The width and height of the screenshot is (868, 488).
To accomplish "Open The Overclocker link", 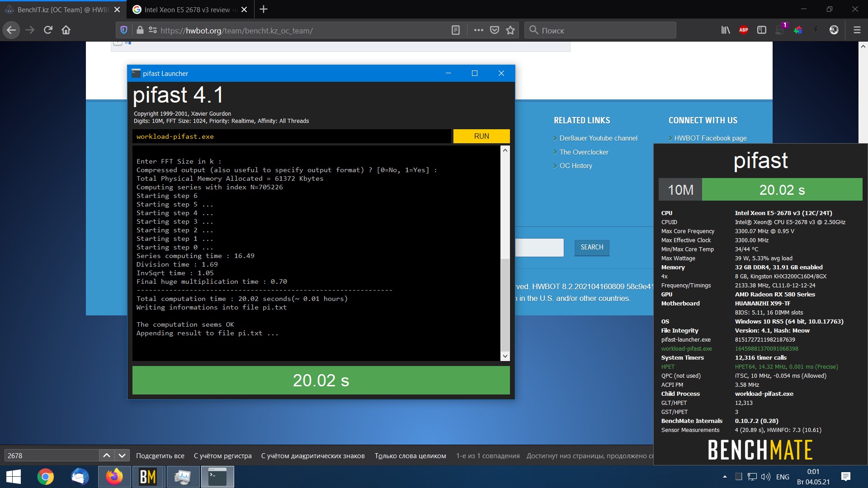I will [x=584, y=152].
